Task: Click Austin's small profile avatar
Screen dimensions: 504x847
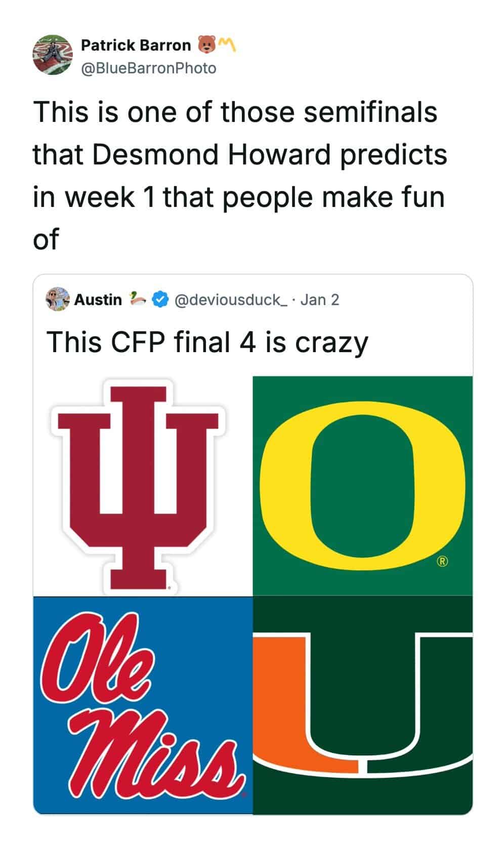Action: [58, 300]
